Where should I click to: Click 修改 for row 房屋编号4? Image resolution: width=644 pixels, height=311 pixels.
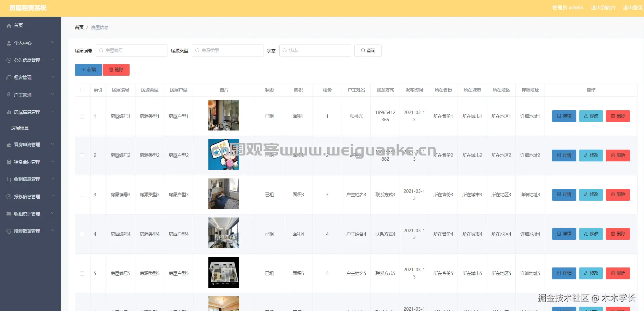click(591, 234)
